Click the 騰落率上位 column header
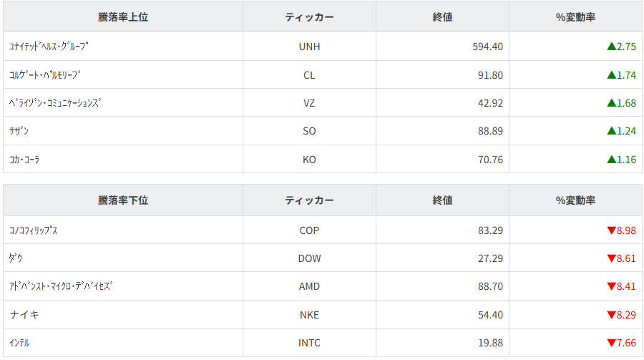Screen dimensions: 644x360 pos(123,17)
